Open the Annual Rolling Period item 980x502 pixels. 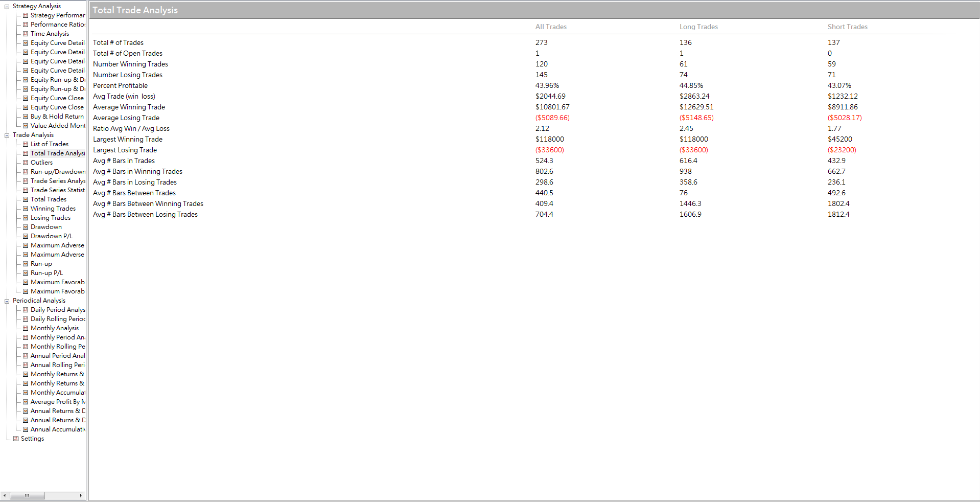point(58,365)
